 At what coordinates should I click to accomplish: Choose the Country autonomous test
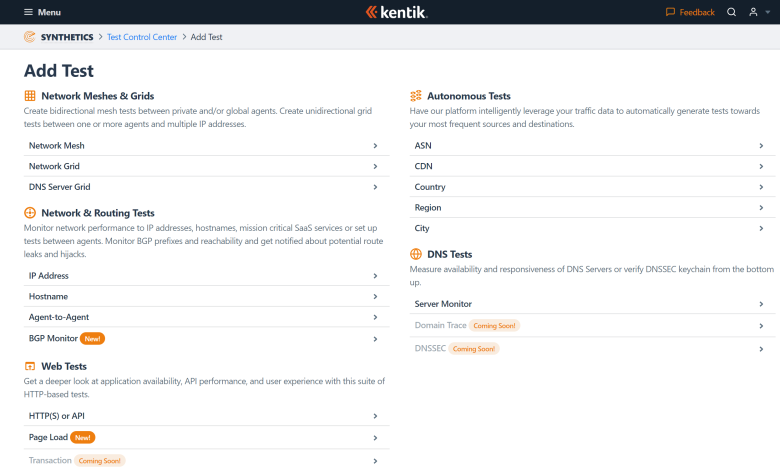click(430, 187)
